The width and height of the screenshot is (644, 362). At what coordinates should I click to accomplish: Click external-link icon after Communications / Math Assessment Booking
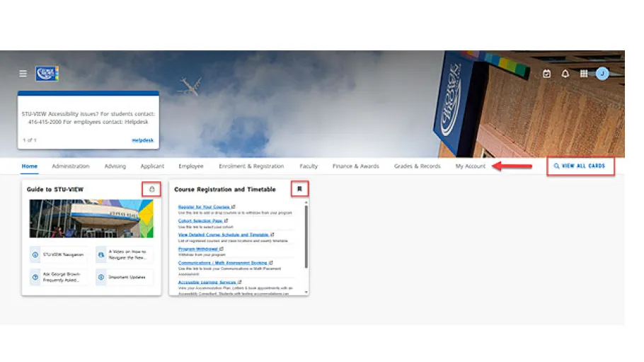pos(270,262)
